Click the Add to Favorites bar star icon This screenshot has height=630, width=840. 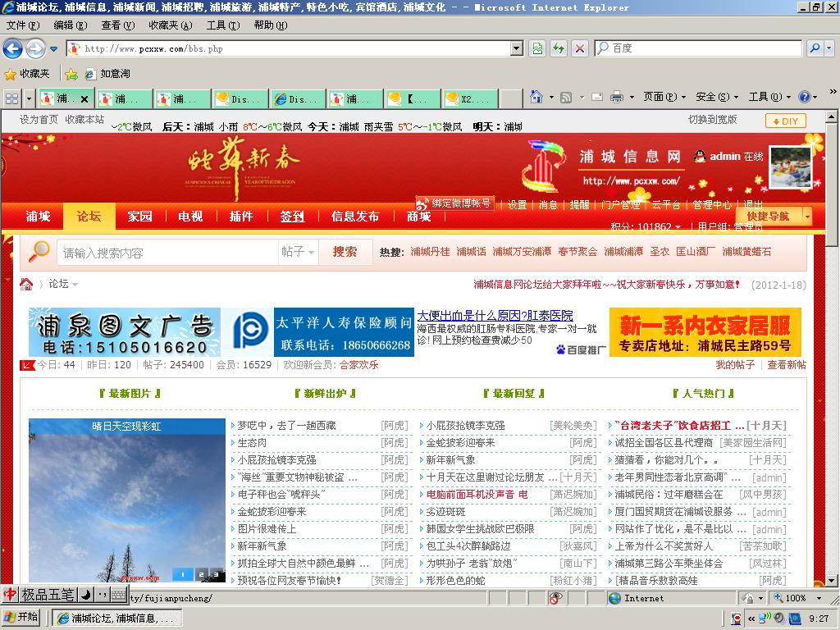pyautogui.click(x=71, y=74)
